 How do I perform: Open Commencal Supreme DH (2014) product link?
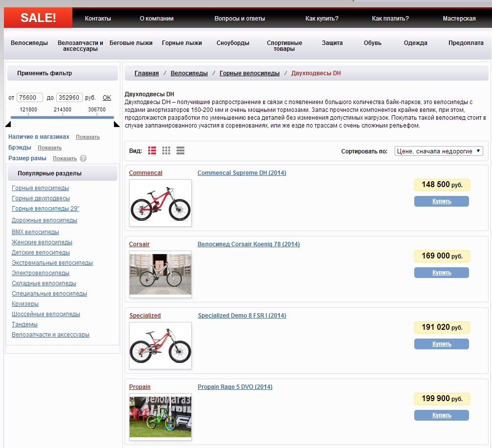[x=242, y=173]
